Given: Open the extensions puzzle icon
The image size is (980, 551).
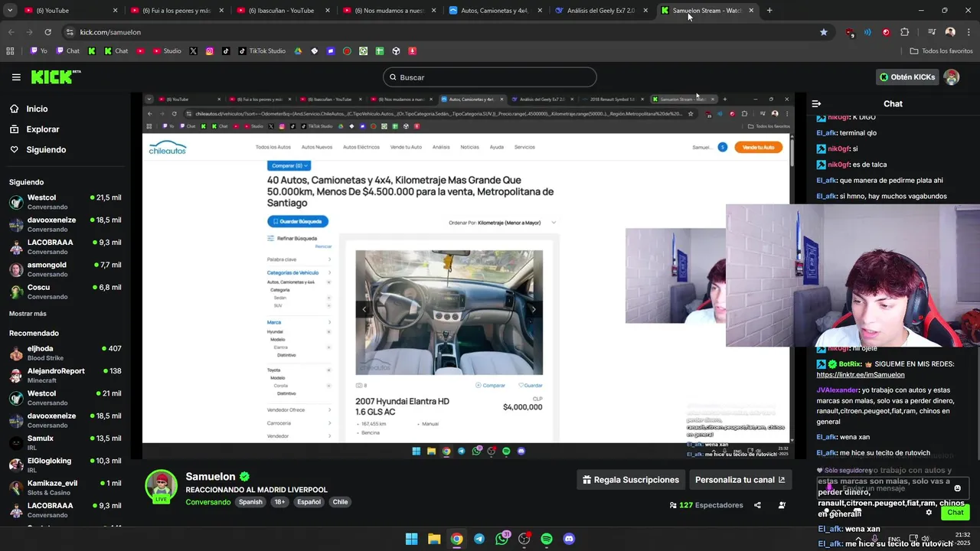Looking at the screenshot, I should [x=905, y=32].
